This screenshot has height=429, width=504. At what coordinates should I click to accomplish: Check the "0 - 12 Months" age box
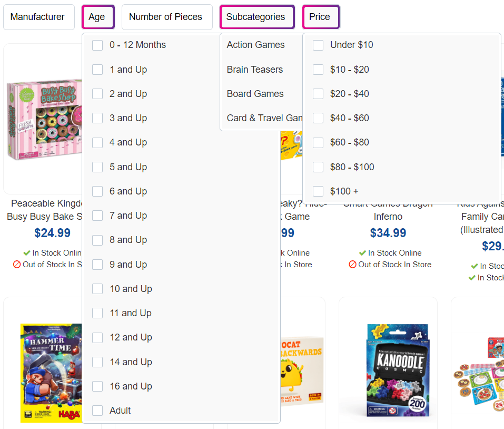pos(97,45)
